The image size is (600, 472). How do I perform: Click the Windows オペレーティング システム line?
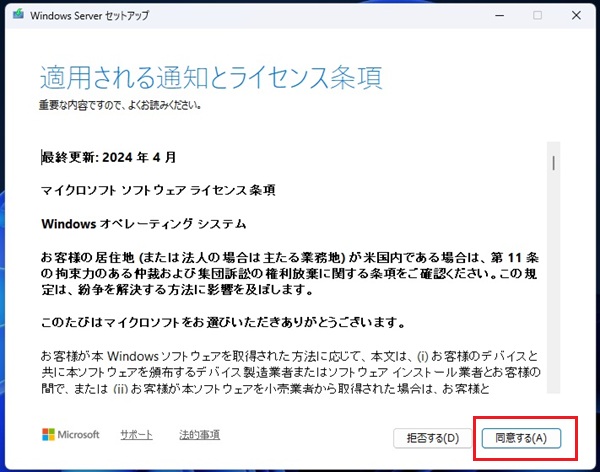[x=143, y=222]
